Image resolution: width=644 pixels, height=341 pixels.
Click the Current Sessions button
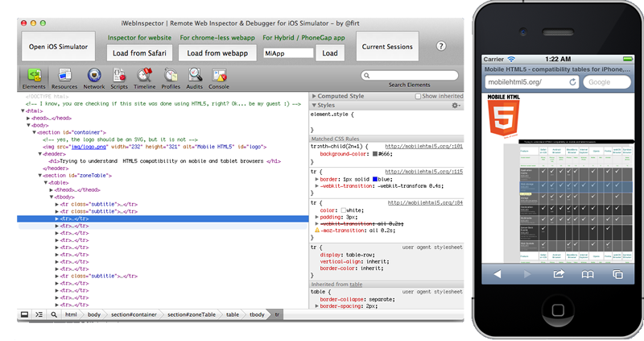387,47
